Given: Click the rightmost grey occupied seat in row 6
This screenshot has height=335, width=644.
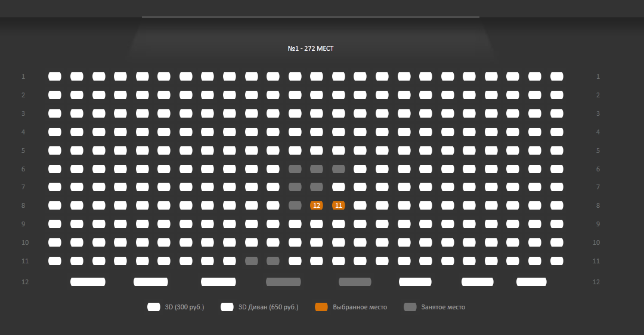Looking at the screenshot, I should pyautogui.click(x=339, y=169).
